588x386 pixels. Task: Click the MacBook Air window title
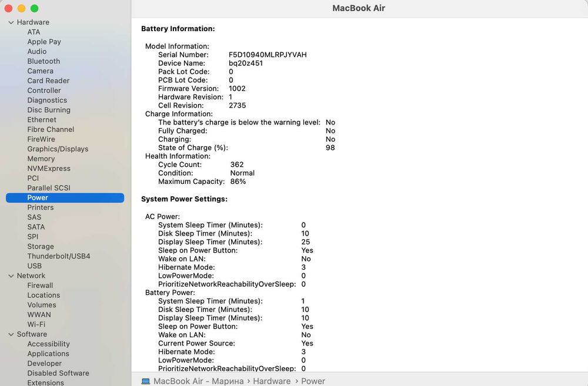pos(359,8)
